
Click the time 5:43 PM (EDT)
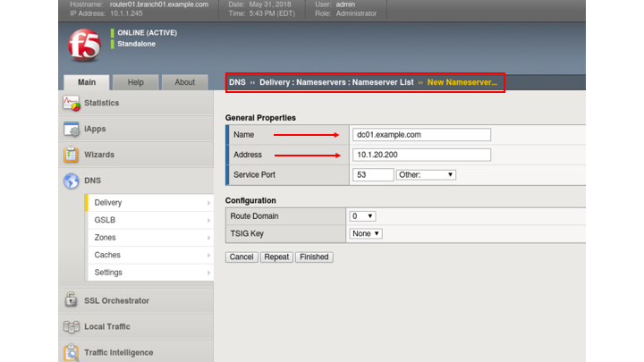click(272, 13)
